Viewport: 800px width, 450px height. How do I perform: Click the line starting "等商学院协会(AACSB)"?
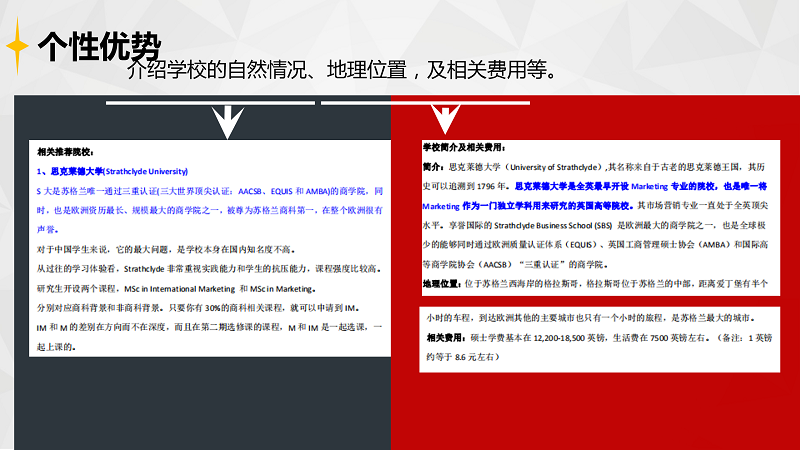[x=515, y=264]
